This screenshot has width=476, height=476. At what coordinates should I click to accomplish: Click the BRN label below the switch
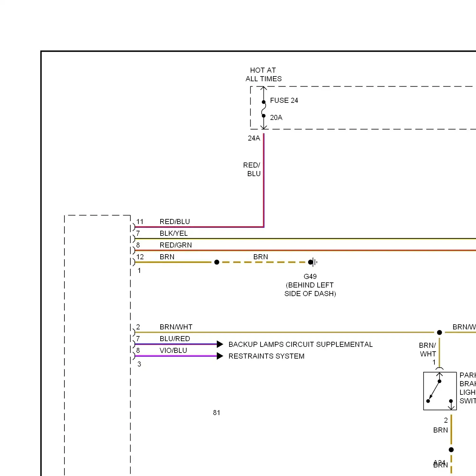(x=440, y=430)
